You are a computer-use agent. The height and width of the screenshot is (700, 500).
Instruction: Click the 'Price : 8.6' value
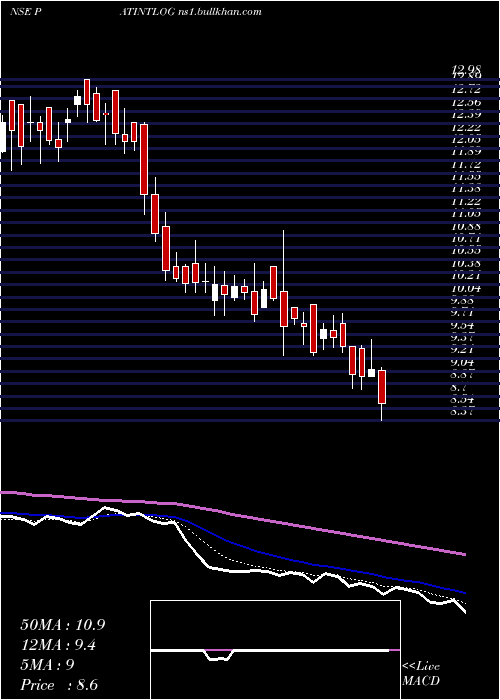59,684
